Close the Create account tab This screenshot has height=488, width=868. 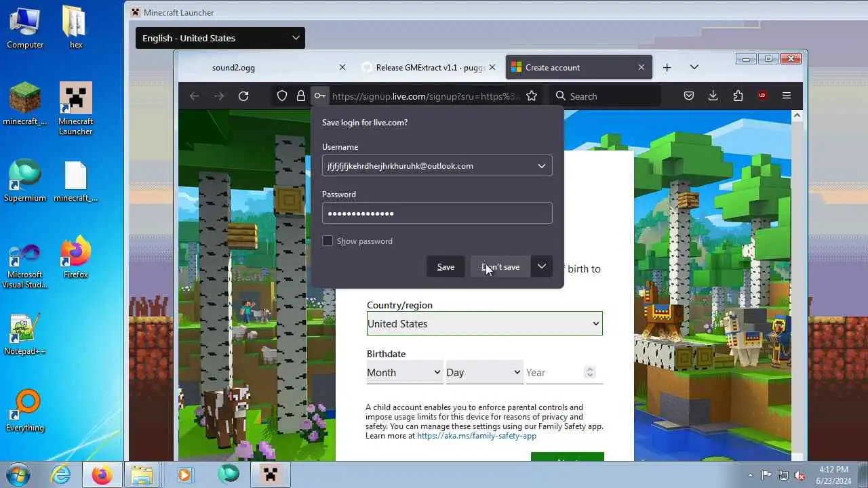pyautogui.click(x=642, y=67)
